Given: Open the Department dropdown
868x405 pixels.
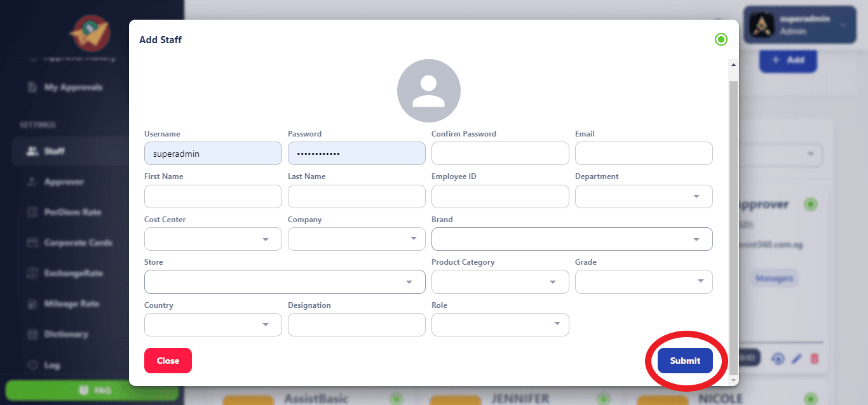Looking at the screenshot, I should tap(643, 196).
